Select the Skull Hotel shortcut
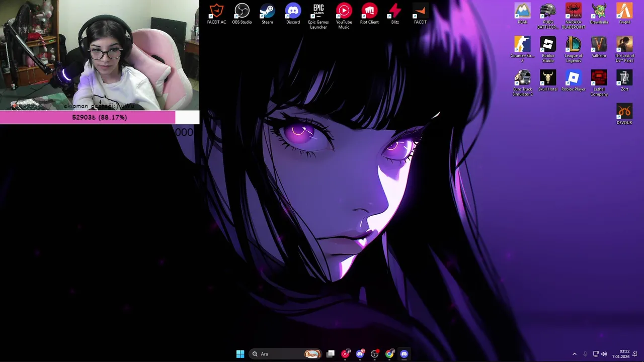This screenshot has height=362, width=644. click(548, 81)
